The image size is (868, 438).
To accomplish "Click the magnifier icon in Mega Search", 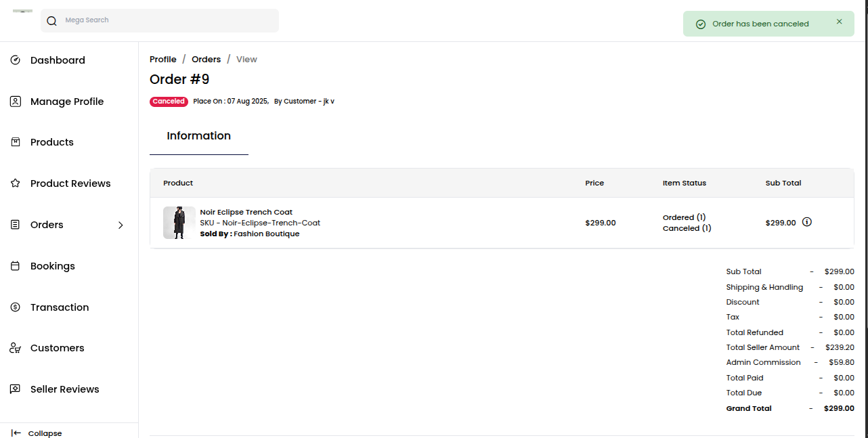I will (51, 20).
